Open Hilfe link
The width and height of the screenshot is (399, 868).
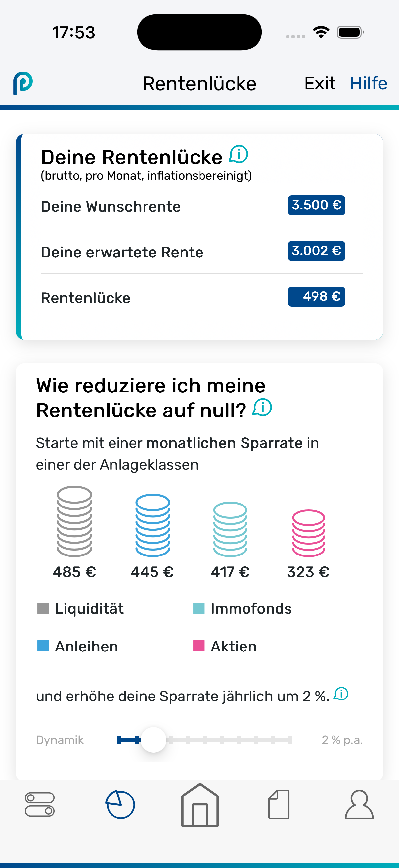[369, 83]
